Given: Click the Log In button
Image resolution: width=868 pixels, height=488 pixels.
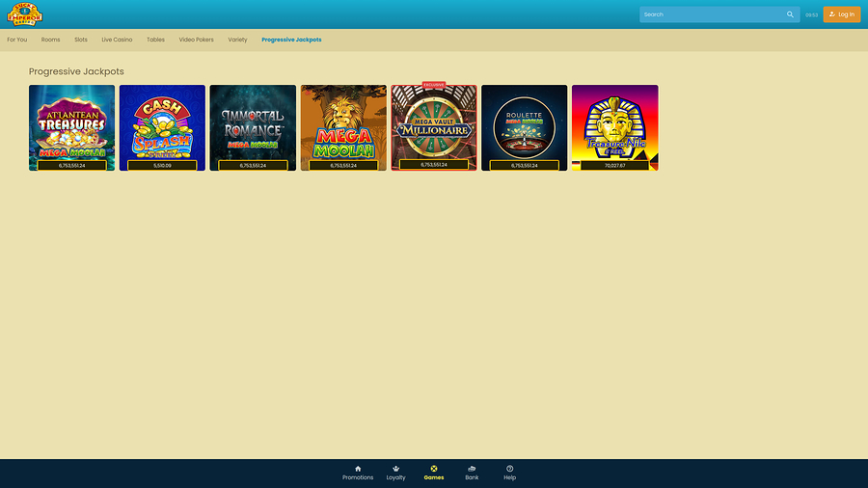Looking at the screenshot, I should [841, 14].
